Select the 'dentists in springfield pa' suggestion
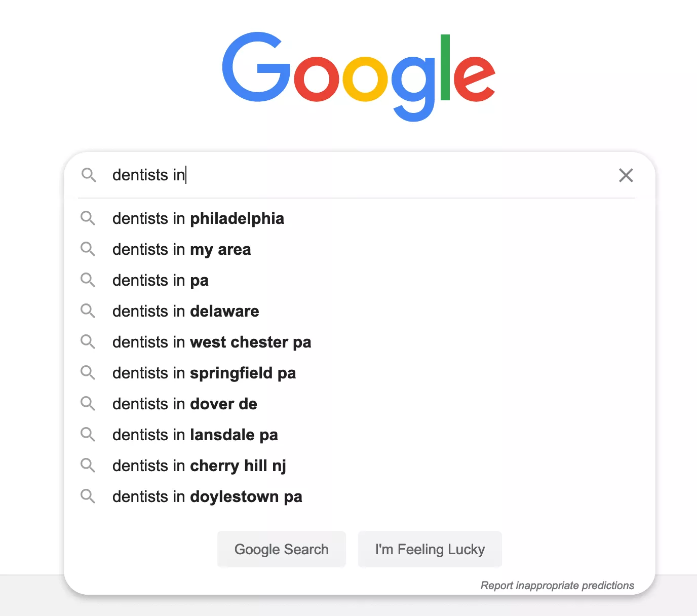 click(x=204, y=373)
